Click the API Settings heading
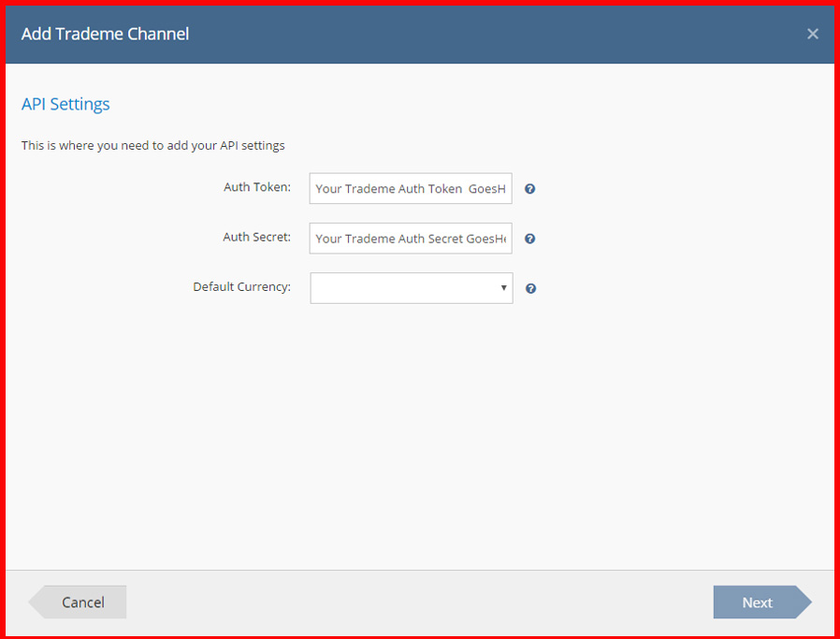 tap(65, 104)
